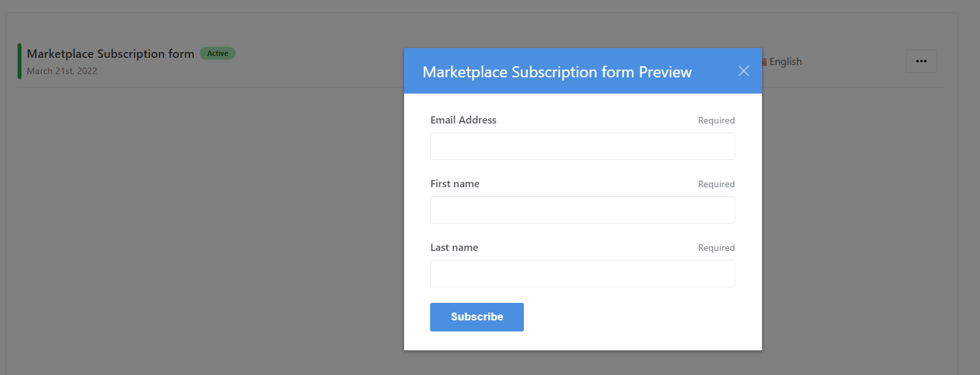The image size is (980, 375).
Task: Open the three-dots options menu
Action: (921, 61)
